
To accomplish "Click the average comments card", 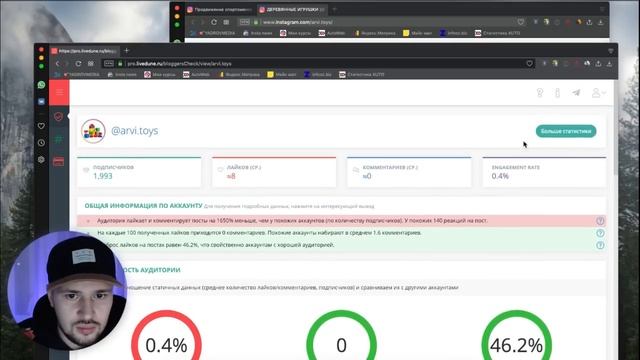I will (x=409, y=172).
